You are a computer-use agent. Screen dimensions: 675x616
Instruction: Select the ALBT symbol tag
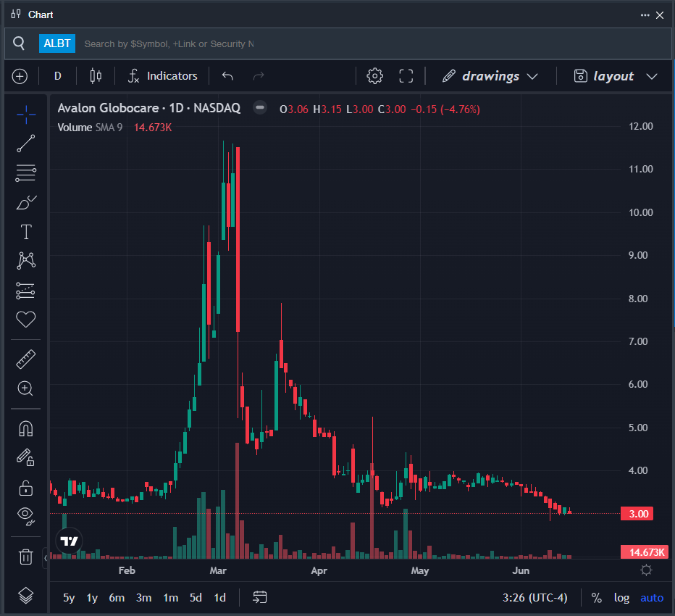pyautogui.click(x=56, y=43)
